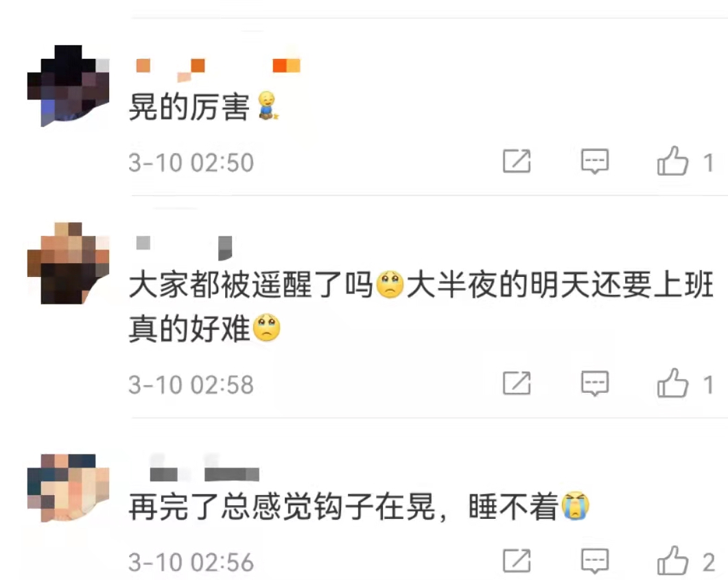Click the timestamp 3-10 02:58
Screen dimensions: 728x580
coord(191,385)
